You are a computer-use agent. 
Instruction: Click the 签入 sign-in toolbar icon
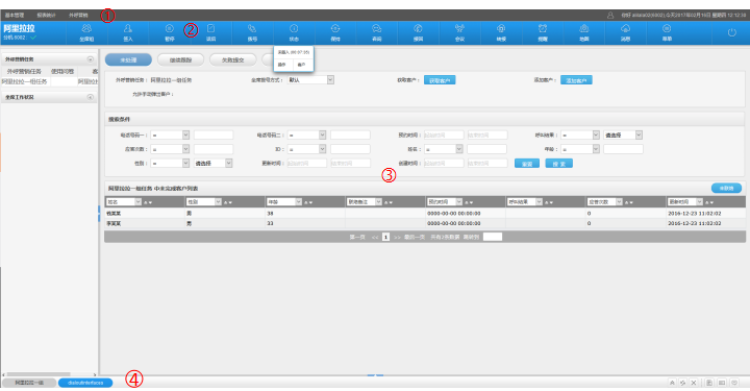click(128, 33)
